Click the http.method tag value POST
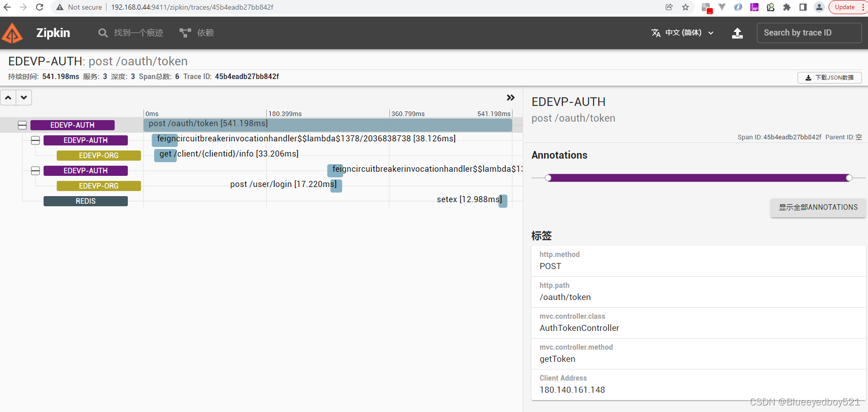 click(x=550, y=267)
